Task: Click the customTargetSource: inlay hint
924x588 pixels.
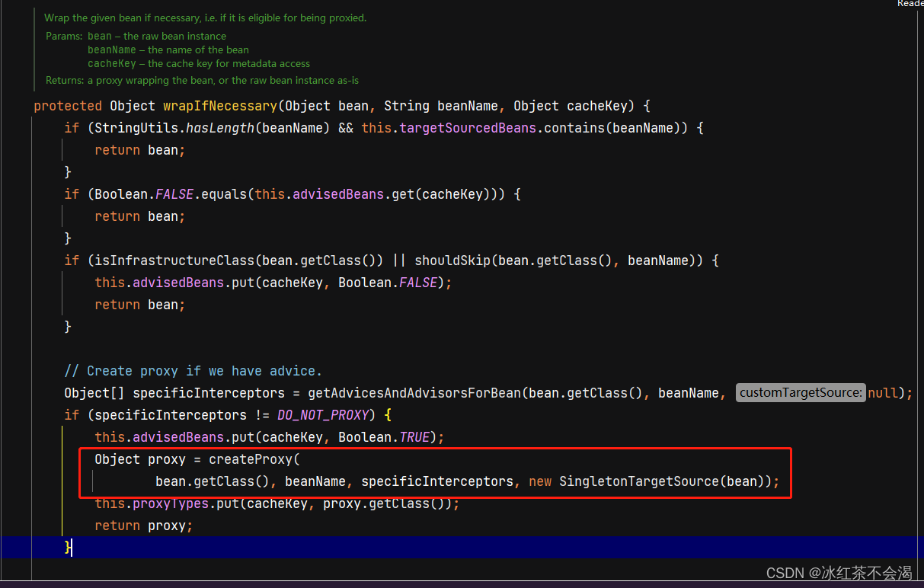Action: (x=801, y=393)
